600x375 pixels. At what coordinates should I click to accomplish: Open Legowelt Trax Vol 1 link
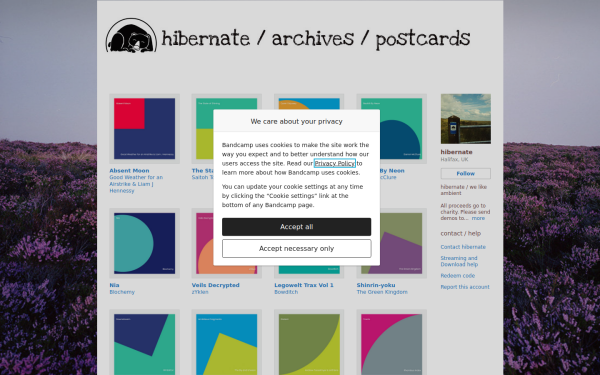coord(304,285)
